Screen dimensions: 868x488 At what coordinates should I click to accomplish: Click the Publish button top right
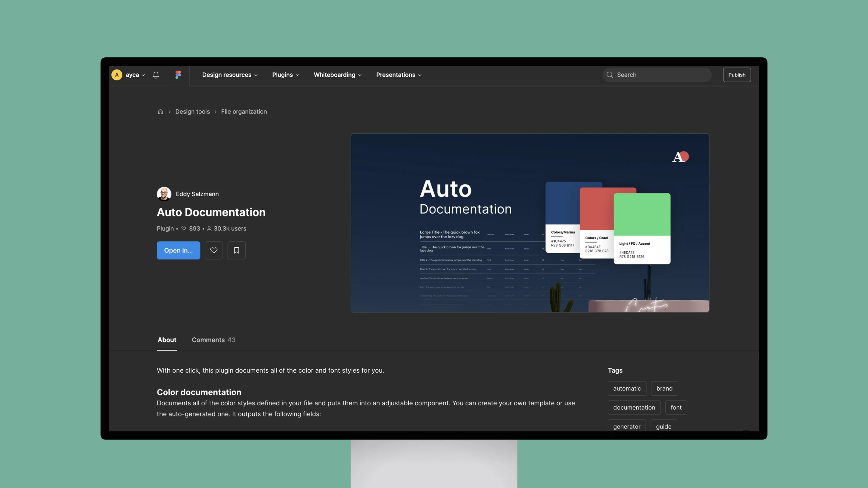pyautogui.click(x=736, y=75)
